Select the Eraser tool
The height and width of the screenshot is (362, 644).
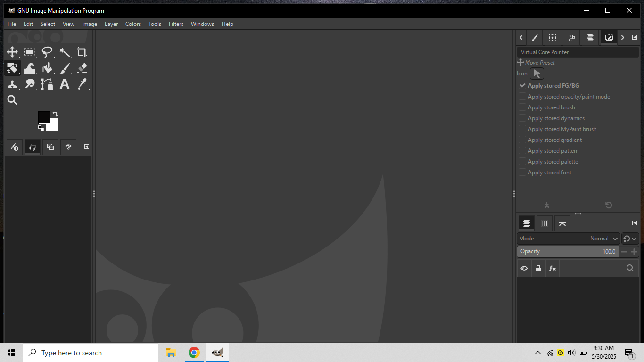(x=82, y=68)
